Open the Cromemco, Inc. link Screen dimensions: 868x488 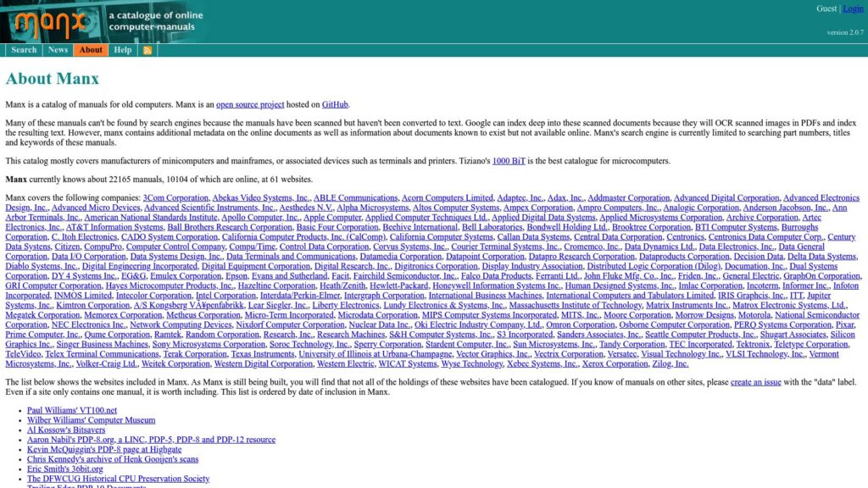pos(592,247)
